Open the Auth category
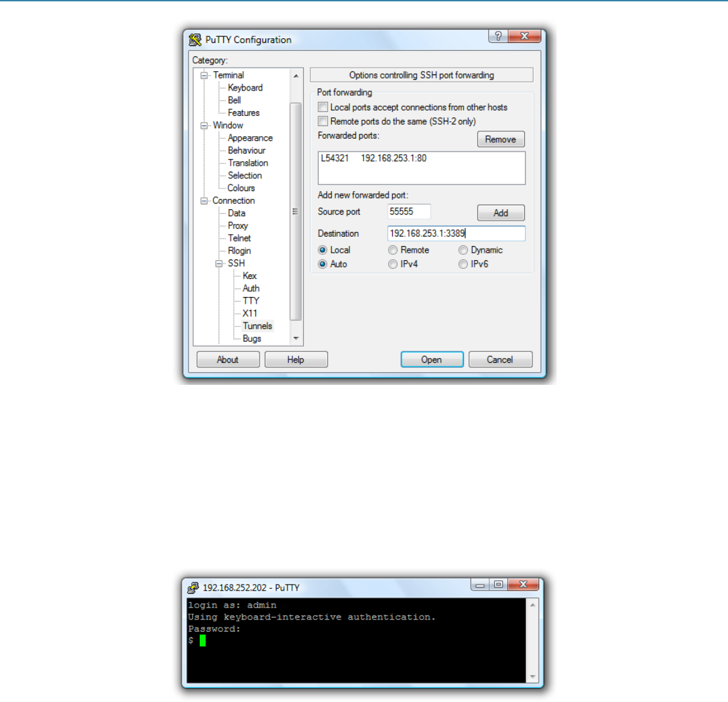This screenshot has width=728, height=702. pyautogui.click(x=251, y=288)
